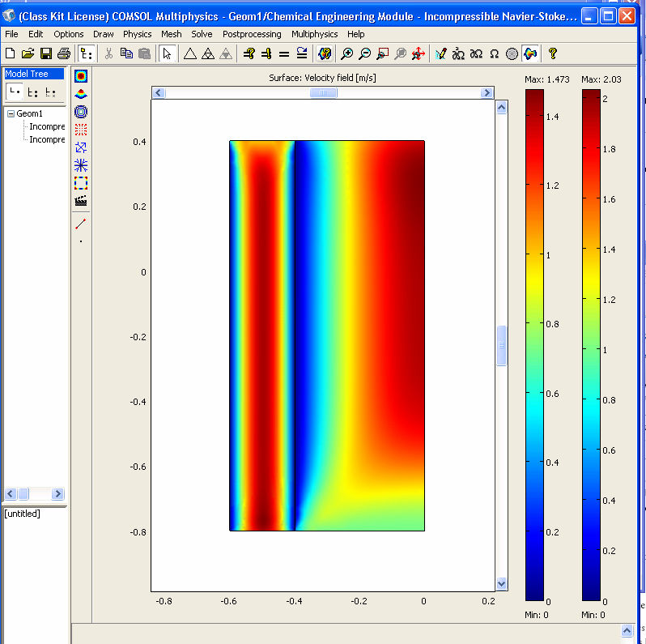Open the Multiphysics menu
This screenshot has height=644, width=646.
pos(315,34)
